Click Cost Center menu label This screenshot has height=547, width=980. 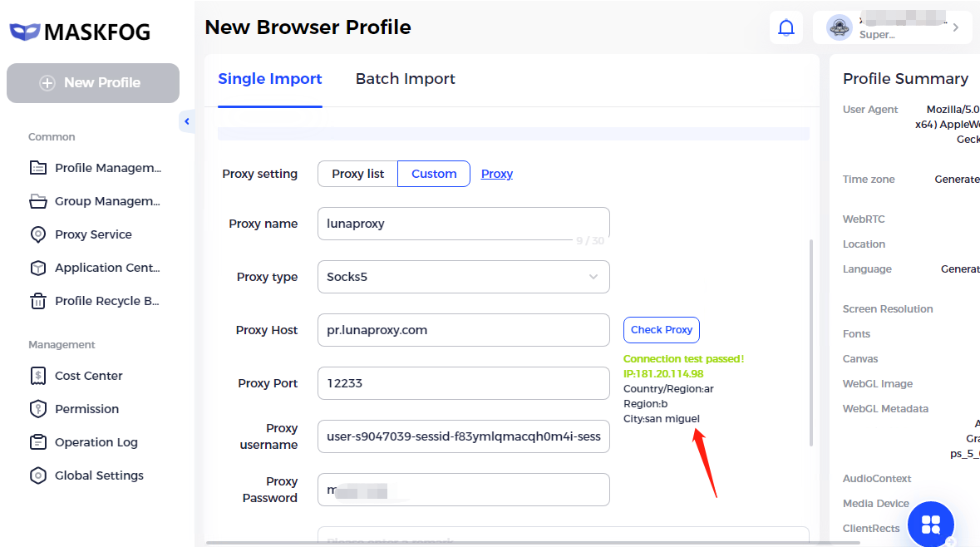(89, 376)
